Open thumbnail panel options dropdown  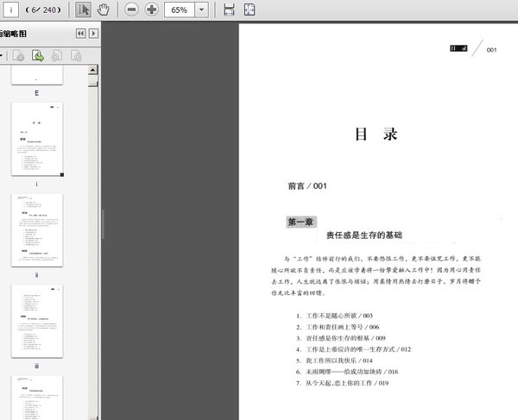click(2, 55)
